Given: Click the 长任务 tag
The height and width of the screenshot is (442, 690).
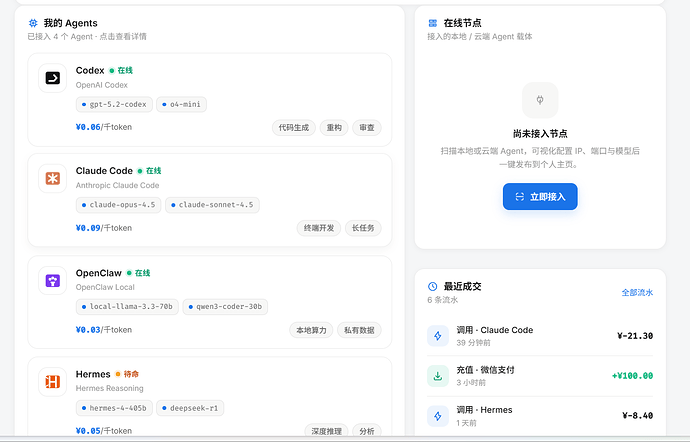Looking at the screenshot, I should pyautogui.click(x=363, y=228).
